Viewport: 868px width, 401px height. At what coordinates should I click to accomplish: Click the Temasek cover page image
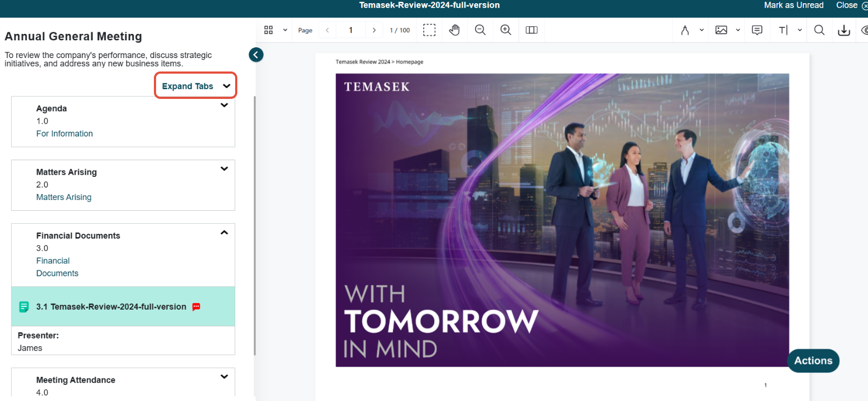[562, 220]
